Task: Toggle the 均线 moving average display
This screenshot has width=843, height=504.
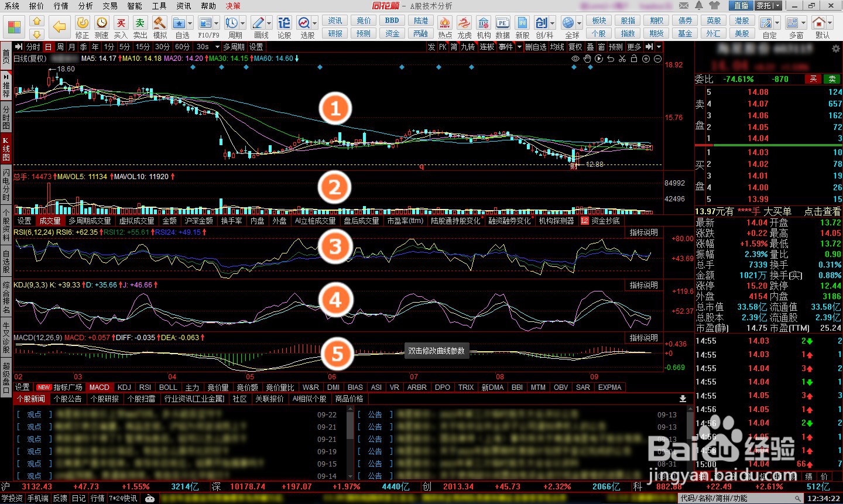Action: [557, 47]
